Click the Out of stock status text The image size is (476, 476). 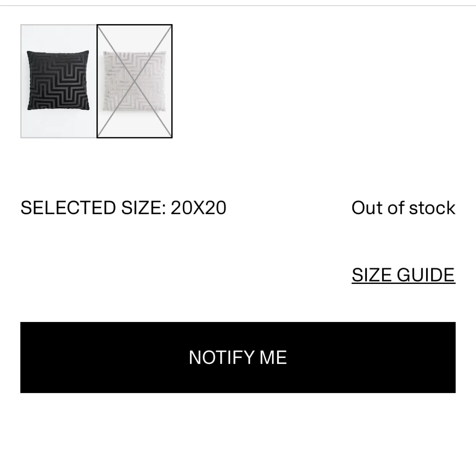[x=403, y=208]
